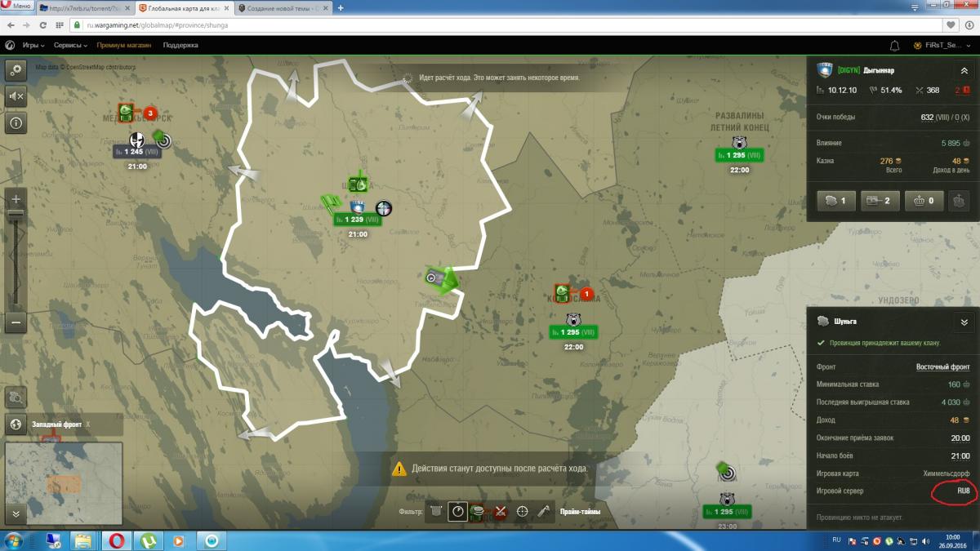Screen dimensions: 980x551
Task: Zoom out the map with minus button
Action: (16, 322)
